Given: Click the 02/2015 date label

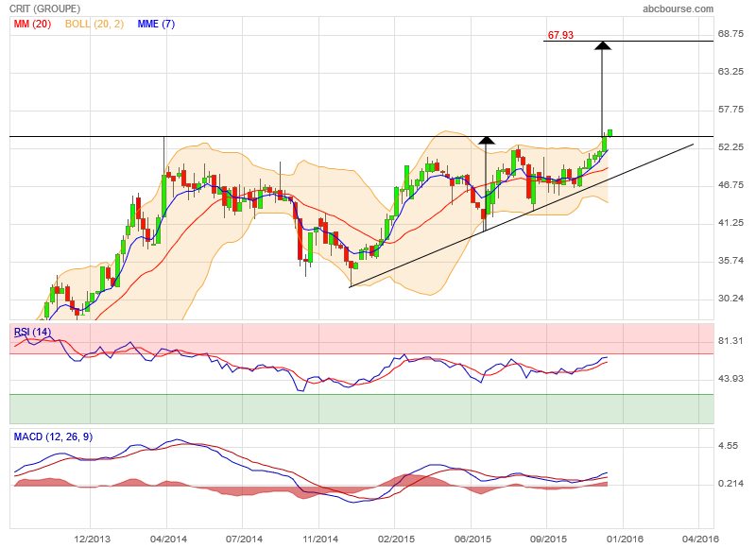Looking at the screenshot, I should [396, 539].
